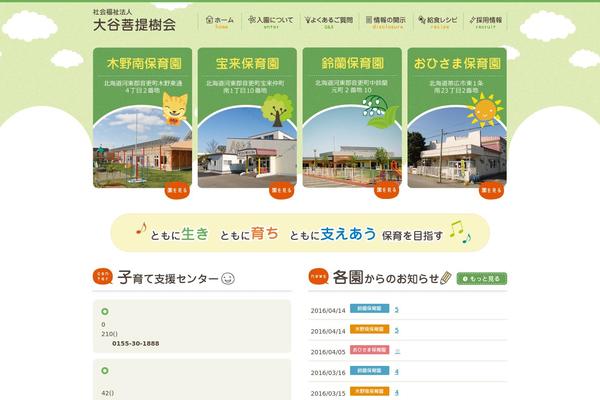Click the 木野南保育園 card title
The width and height of the screenshot is (600, 400).
pyautogui.click(x=144, y=64)
